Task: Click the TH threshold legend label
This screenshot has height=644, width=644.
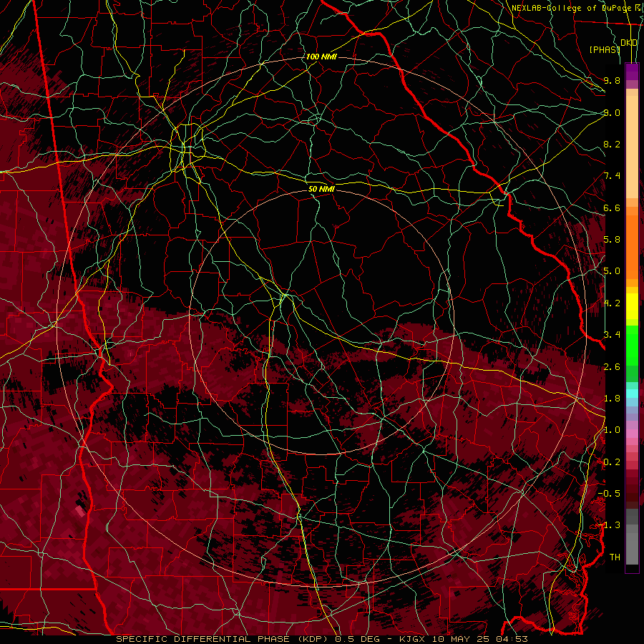Action: (615, 557)
